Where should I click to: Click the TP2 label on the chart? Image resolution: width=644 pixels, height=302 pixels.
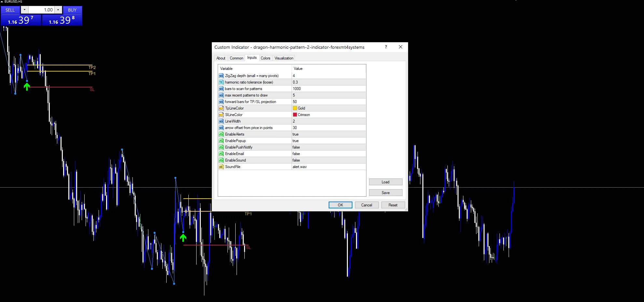point(92,68)
